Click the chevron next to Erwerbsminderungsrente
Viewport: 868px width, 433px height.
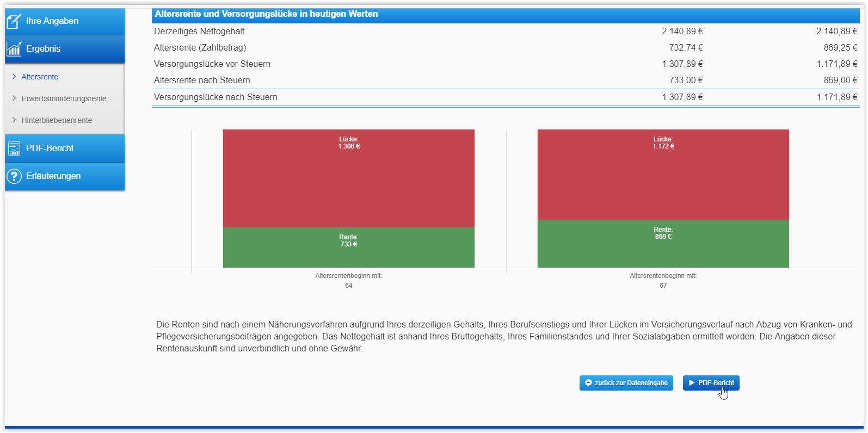(x=14, y=98)
